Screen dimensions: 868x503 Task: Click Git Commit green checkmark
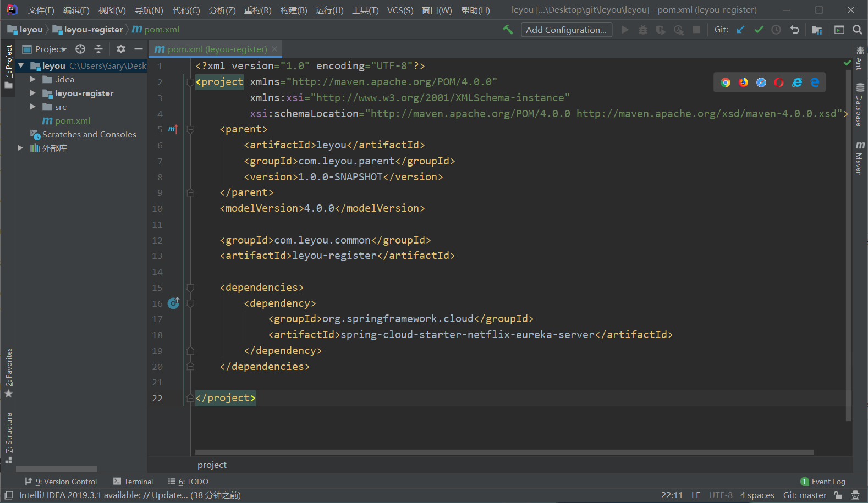(759, 30)
